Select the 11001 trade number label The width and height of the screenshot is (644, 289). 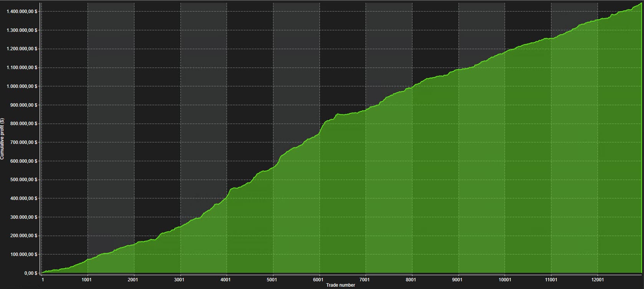pyautogui.click(x=551, y=280)
